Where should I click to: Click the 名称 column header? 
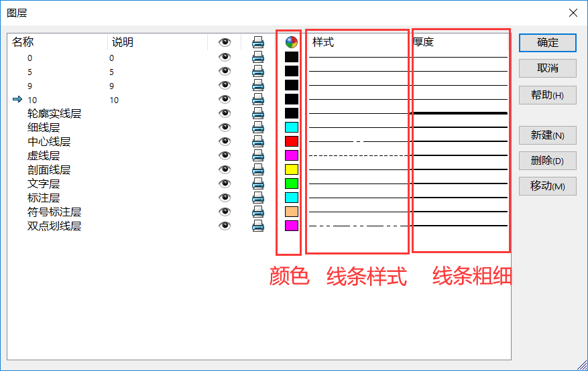23,42
